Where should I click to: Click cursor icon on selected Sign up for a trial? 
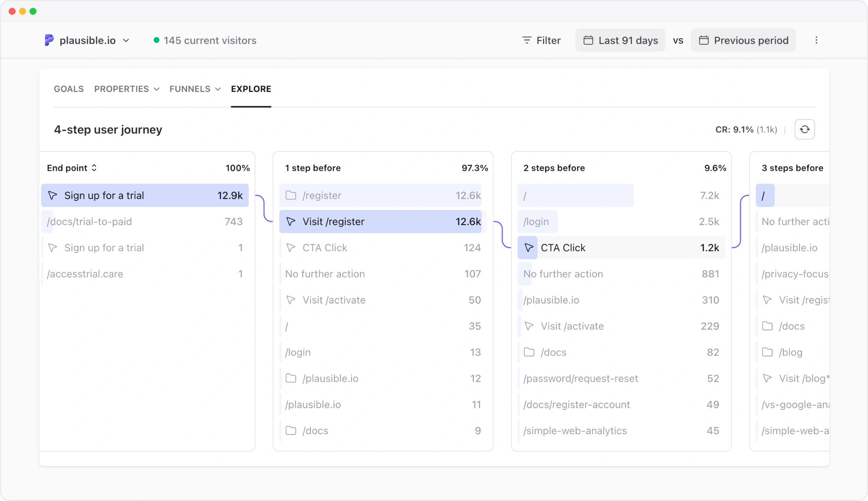pos(53,196)
